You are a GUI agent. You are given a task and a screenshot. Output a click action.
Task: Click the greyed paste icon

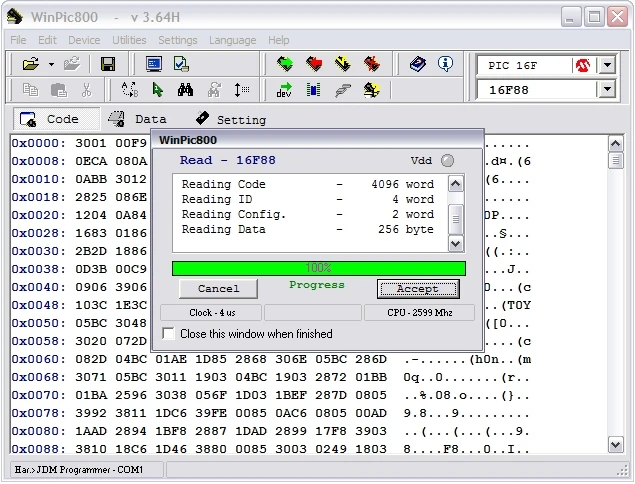[59, 90]
